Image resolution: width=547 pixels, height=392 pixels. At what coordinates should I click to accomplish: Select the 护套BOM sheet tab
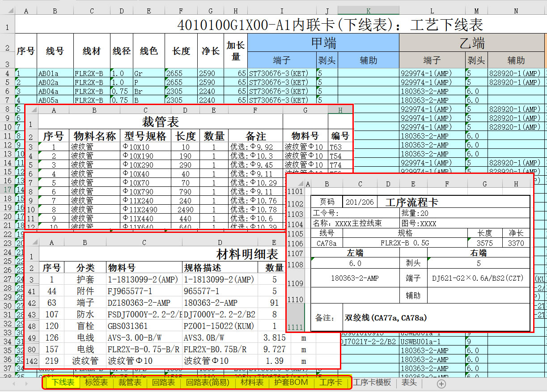click(291, 383)
